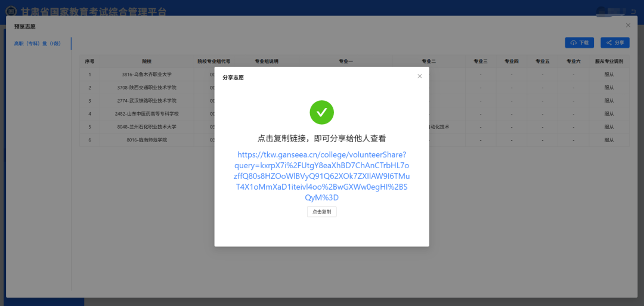Click sequence number 6 in the table

89,140
